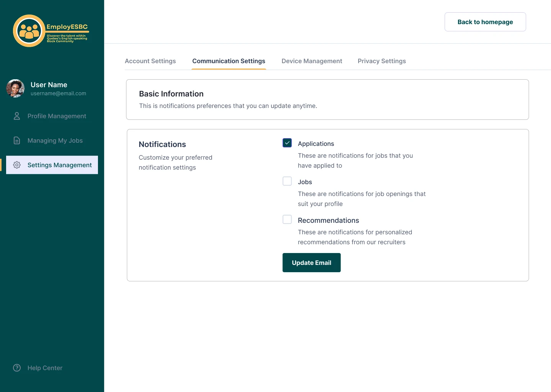Tick the Recommendations notifications checkbox

[287, 219]
